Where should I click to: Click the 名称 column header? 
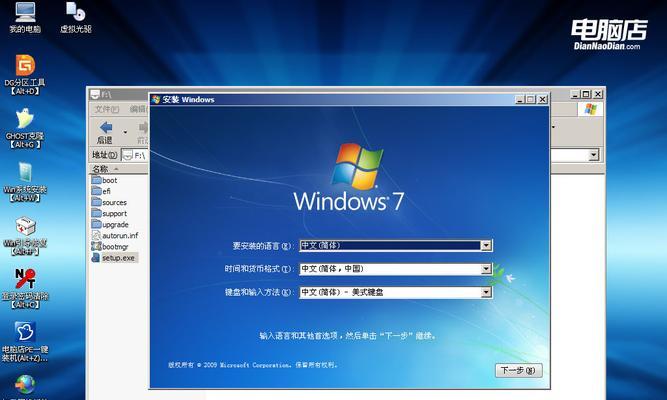[x=106, y=168]
